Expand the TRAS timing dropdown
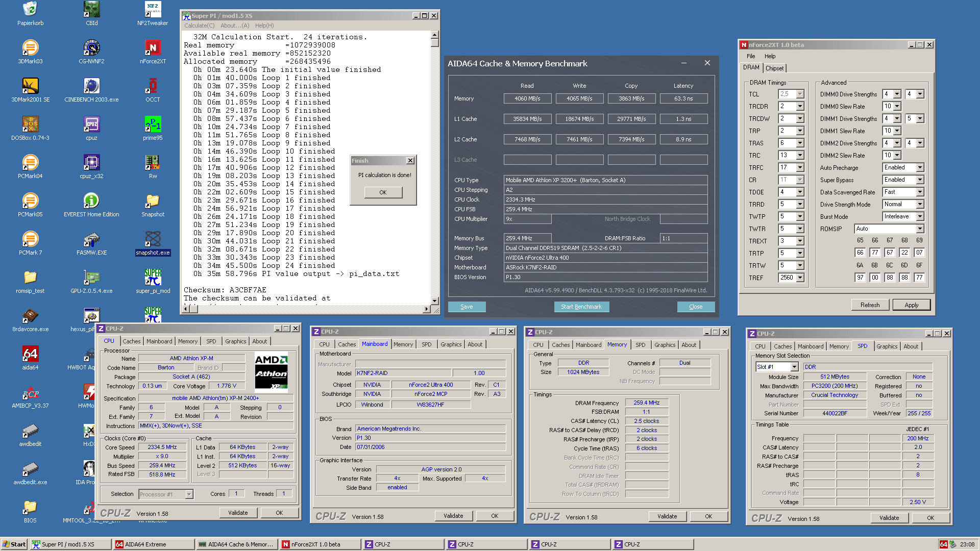Image resolution: width=980 pixels, height=551 pixels. coord(800,143)
